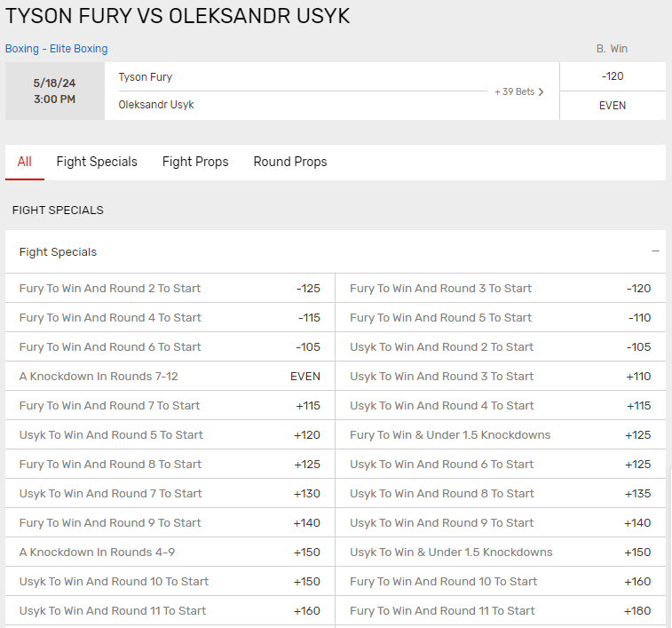Switch to the Round Props tab
This screenshot has width=672, height=628.
click(x=290, y=162)
